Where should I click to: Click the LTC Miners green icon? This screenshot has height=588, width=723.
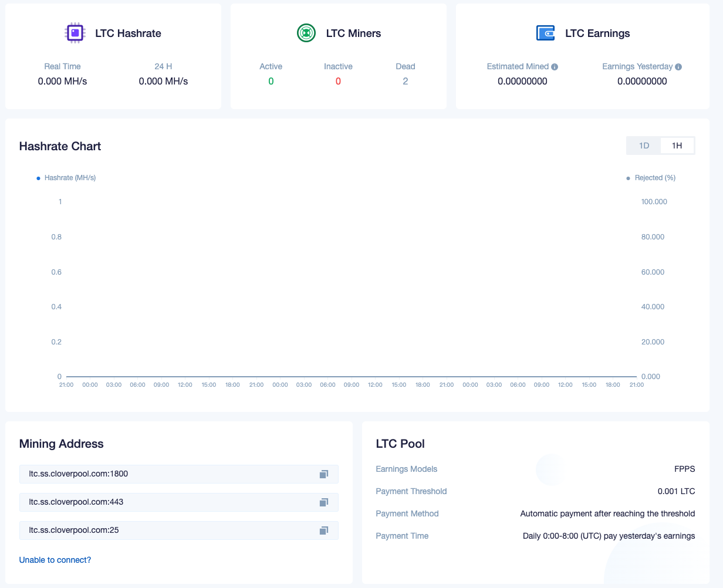pos(306,33)
